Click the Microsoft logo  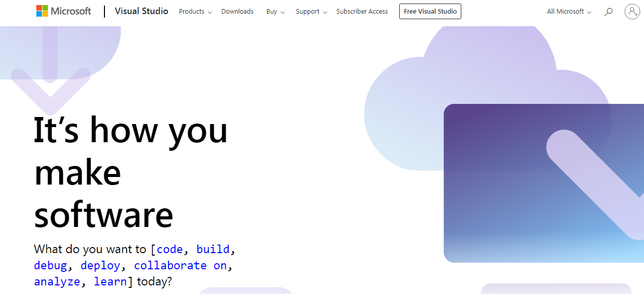click(x=64, y=11)
